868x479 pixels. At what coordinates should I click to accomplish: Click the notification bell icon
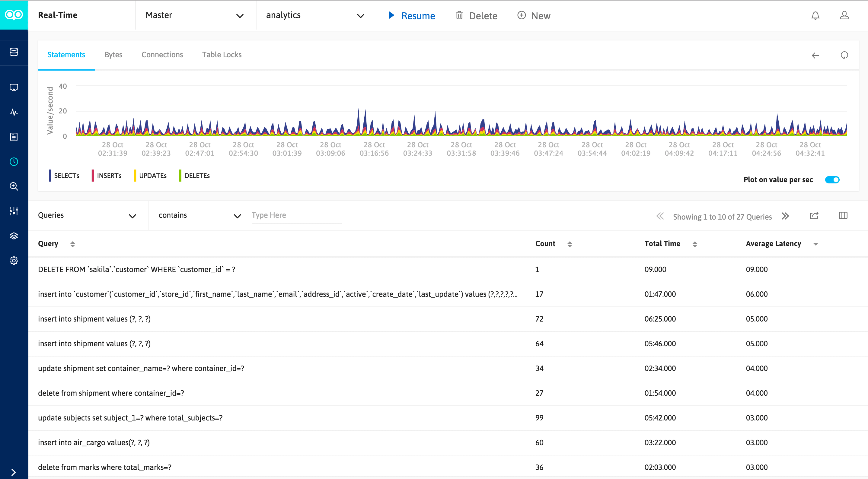pyautogui.click(x=815, y=16)
